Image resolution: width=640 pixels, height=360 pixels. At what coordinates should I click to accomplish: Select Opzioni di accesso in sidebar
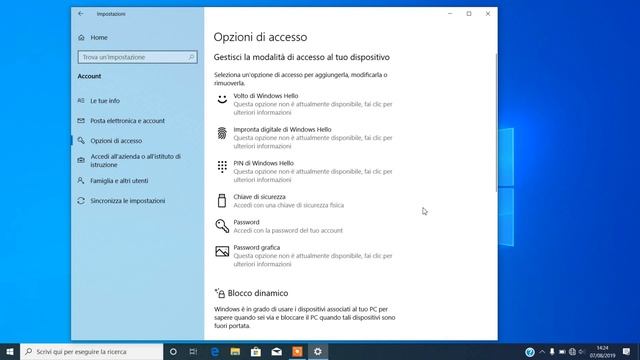click(116, 140)
